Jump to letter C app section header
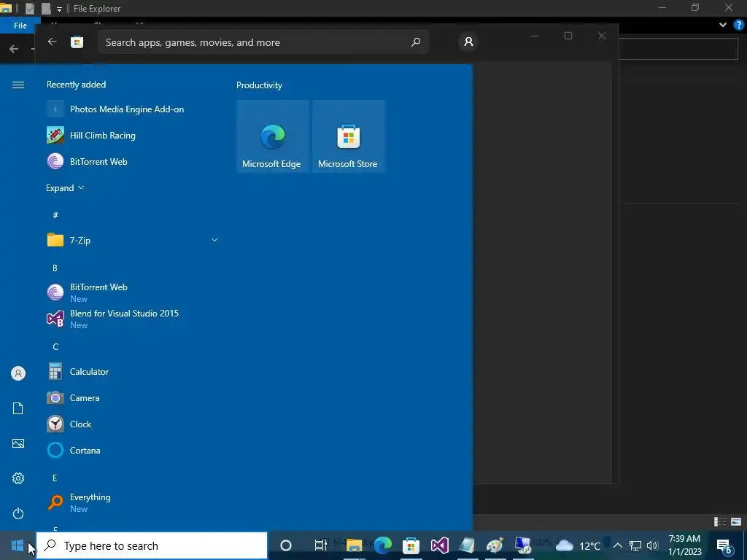 click(x=55, y=346)
